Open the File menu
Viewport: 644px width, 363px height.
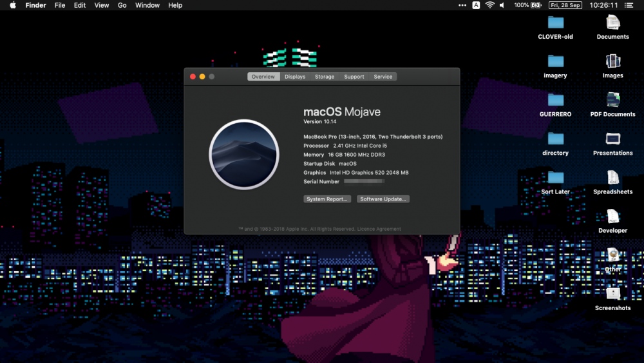(x=60, y=5)
